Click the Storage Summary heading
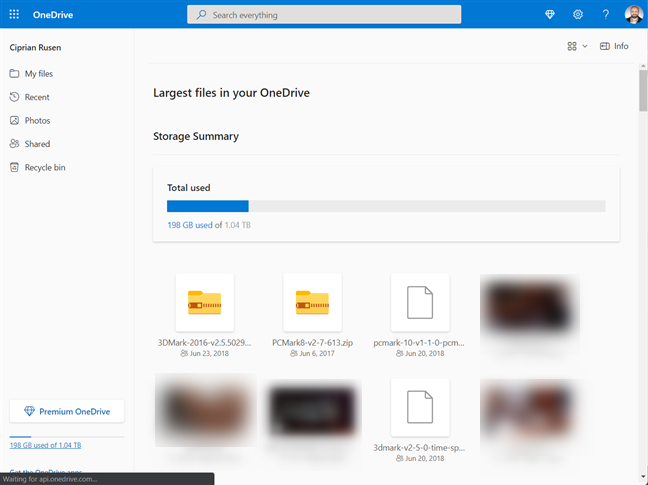The height and width of the screenshot is (485, 648). click(x=196, y=136)
